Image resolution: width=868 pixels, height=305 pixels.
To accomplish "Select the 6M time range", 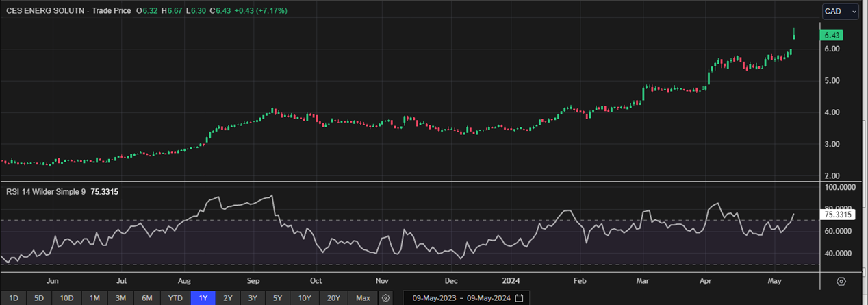I will (146, 298).
